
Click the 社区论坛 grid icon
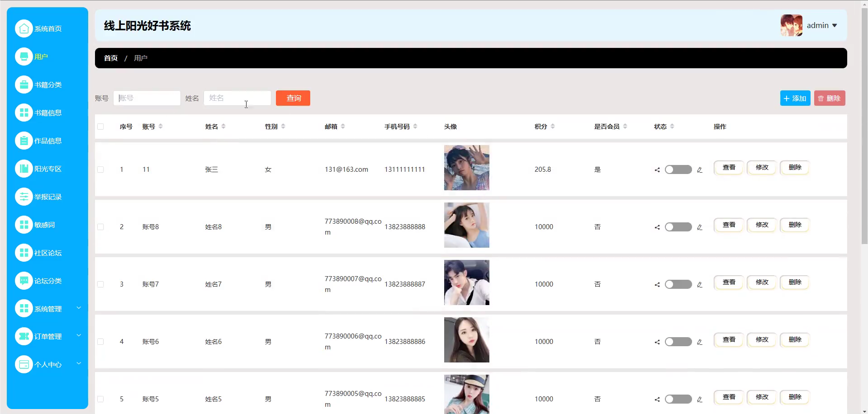(24, 253)
